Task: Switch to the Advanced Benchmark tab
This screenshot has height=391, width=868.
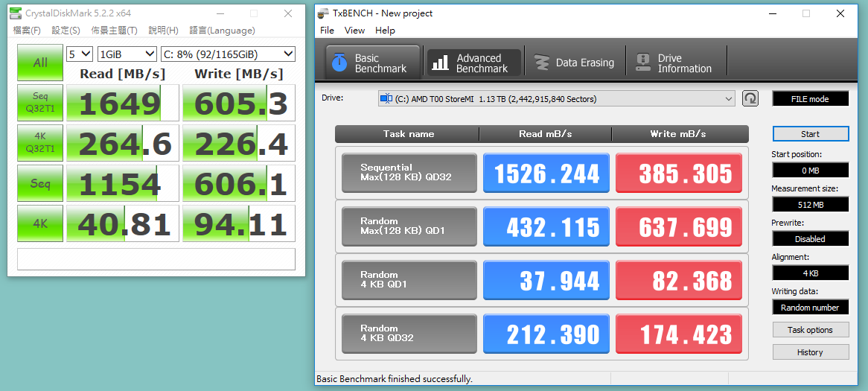Action: 474,63
